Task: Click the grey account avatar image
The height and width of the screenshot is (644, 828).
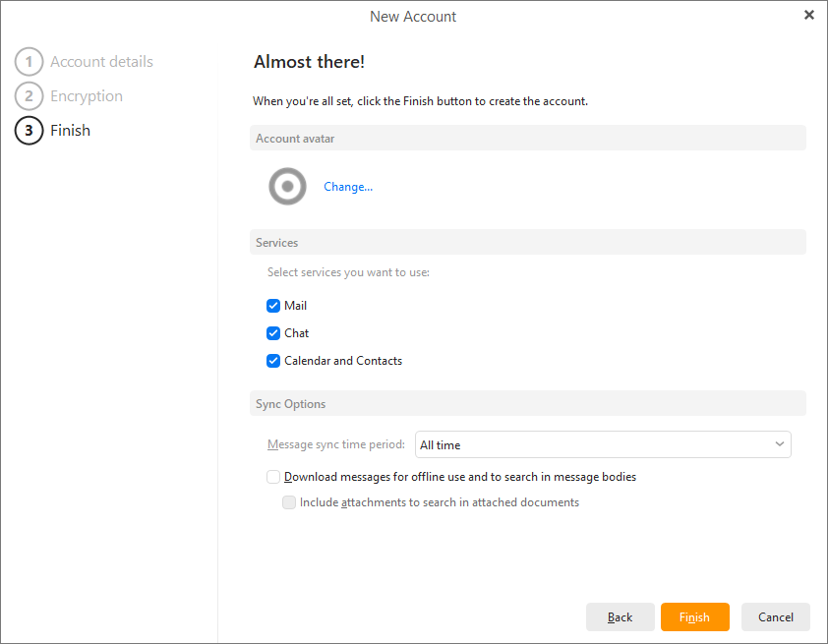Action: tap(288, 186)
